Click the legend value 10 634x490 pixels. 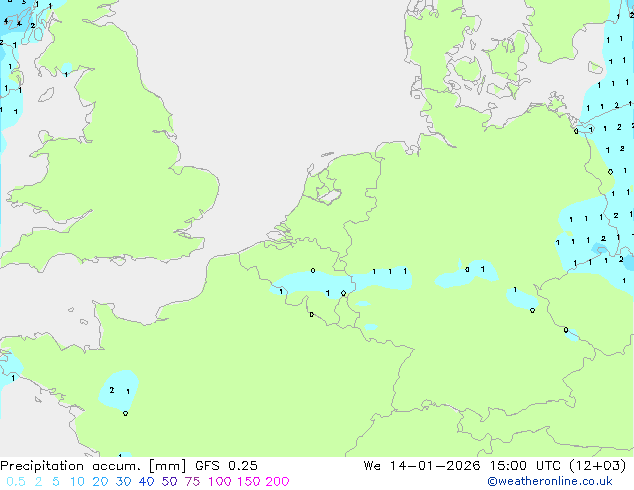(x=77, y=482)
